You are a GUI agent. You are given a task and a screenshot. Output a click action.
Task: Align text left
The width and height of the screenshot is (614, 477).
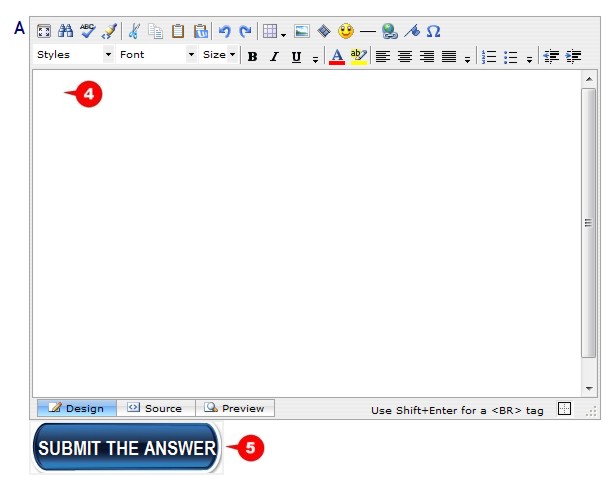(383, 57)
